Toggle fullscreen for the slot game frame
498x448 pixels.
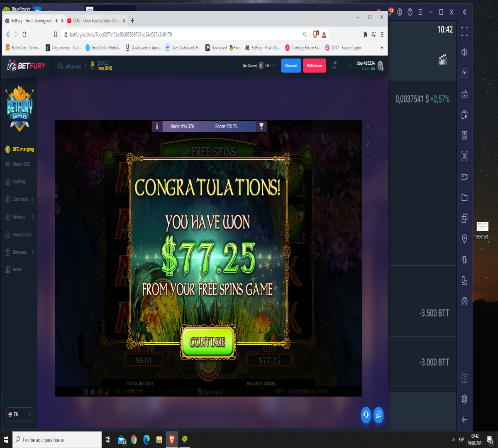click(x=368, y=144)
